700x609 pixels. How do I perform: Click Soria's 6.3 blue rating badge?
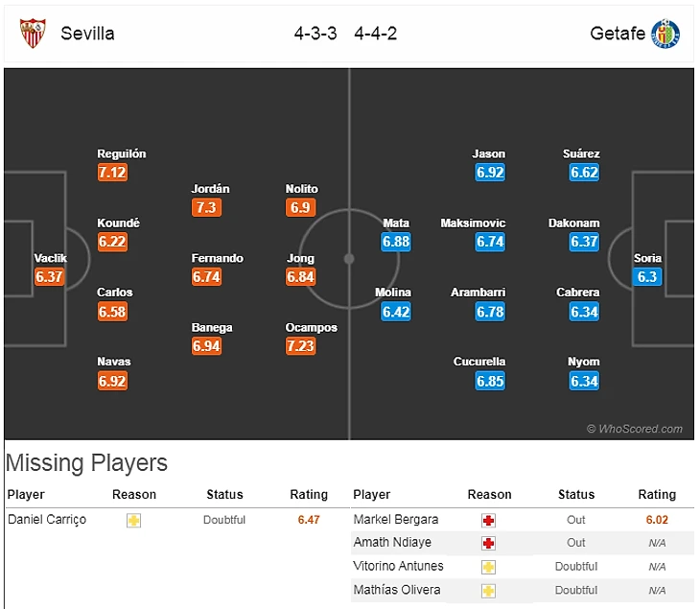(x=647, y=276)
